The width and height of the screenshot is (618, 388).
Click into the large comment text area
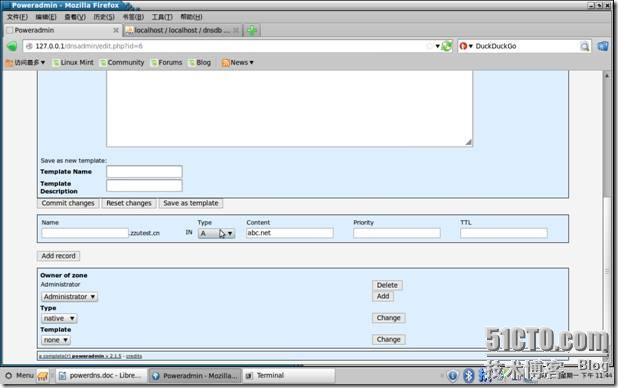pos(289,108)
